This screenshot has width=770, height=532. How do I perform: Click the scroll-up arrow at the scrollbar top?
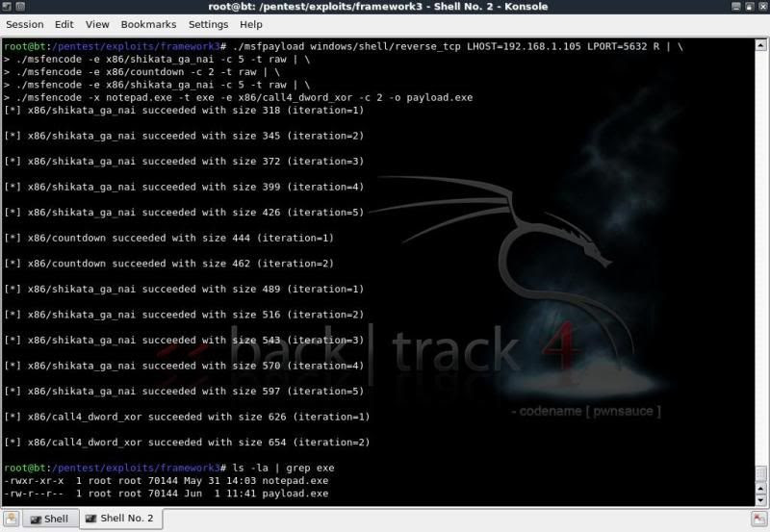pos(760,45)
